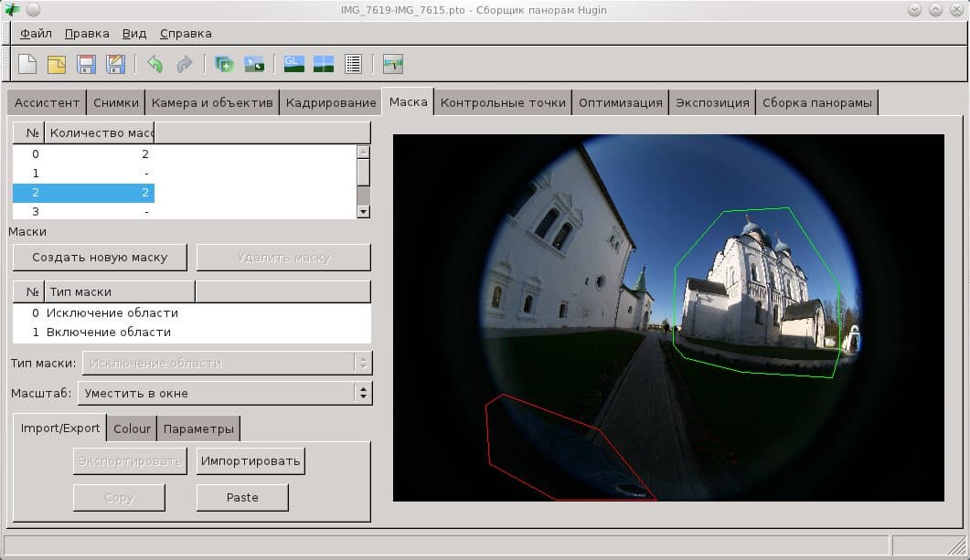Click the Open project folder icon
Image resolution: width=970 pixels, height=560 pixels.
pyautogui.click(x=57, y=64)
